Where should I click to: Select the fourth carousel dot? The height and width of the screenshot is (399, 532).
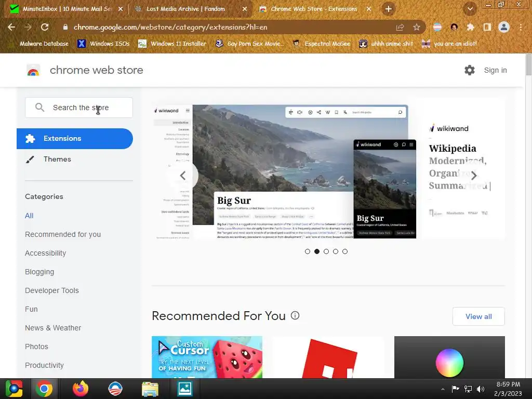pyautogui.click(x=336, y=251)
